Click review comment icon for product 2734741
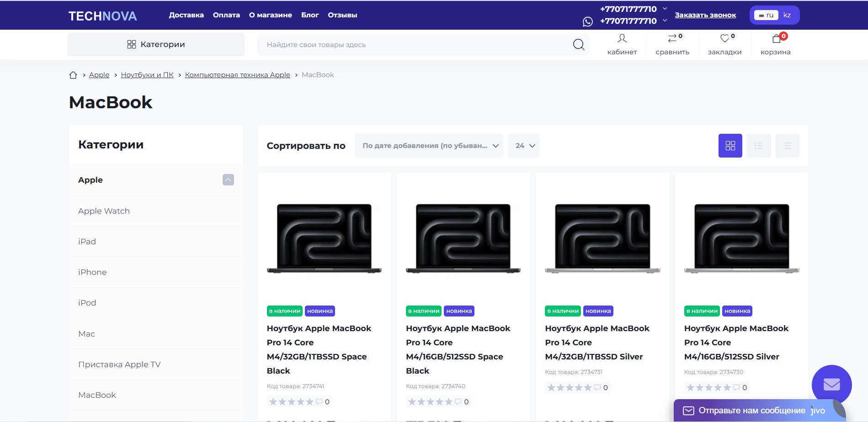Image resolution: width=868 pixels, height=422 pixels. pos(319,401)
